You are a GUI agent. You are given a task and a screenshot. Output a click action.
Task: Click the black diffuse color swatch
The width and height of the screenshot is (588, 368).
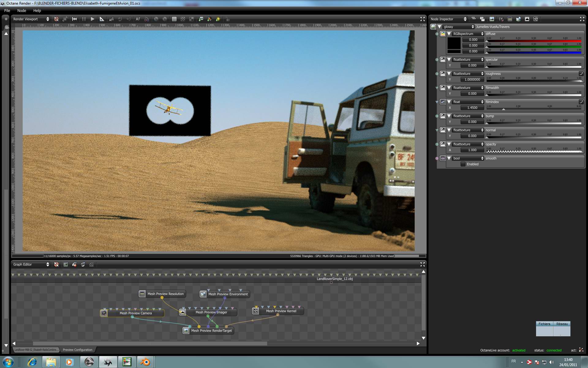[x=454, y=43]
